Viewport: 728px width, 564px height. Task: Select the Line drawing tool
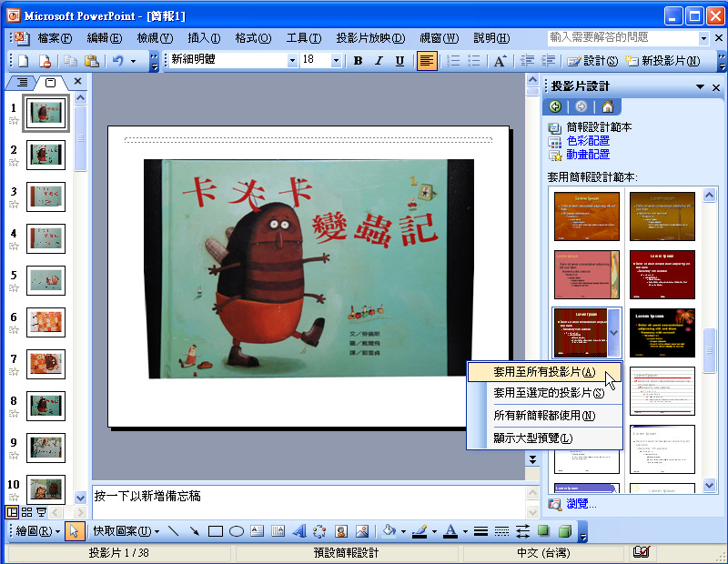173,531
